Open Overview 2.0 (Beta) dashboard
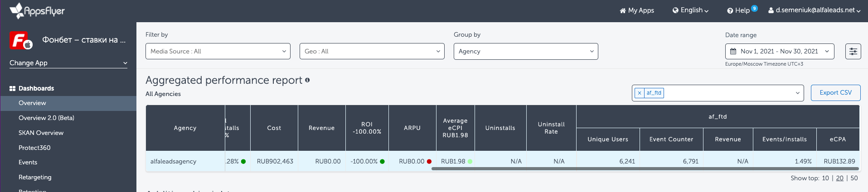This screenshot has height=192, width=868. (x=46, y=118)
